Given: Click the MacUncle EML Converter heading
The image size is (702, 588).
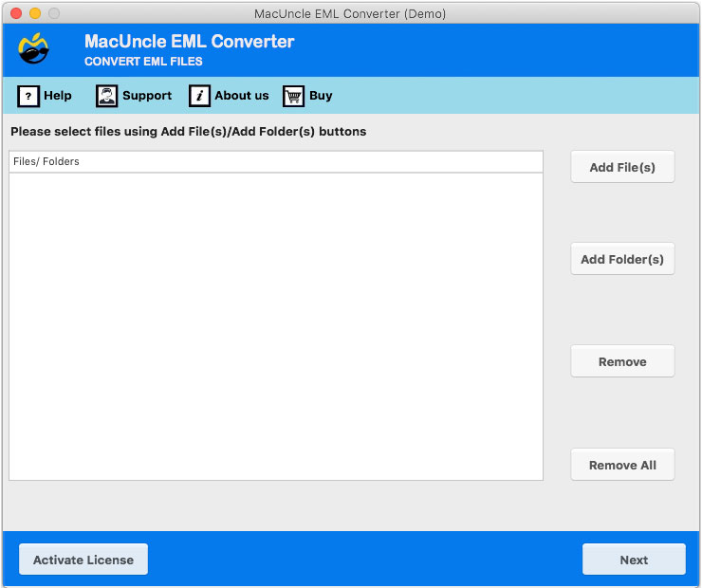Looking at the screenshot, I should click(x=190, y=41).
